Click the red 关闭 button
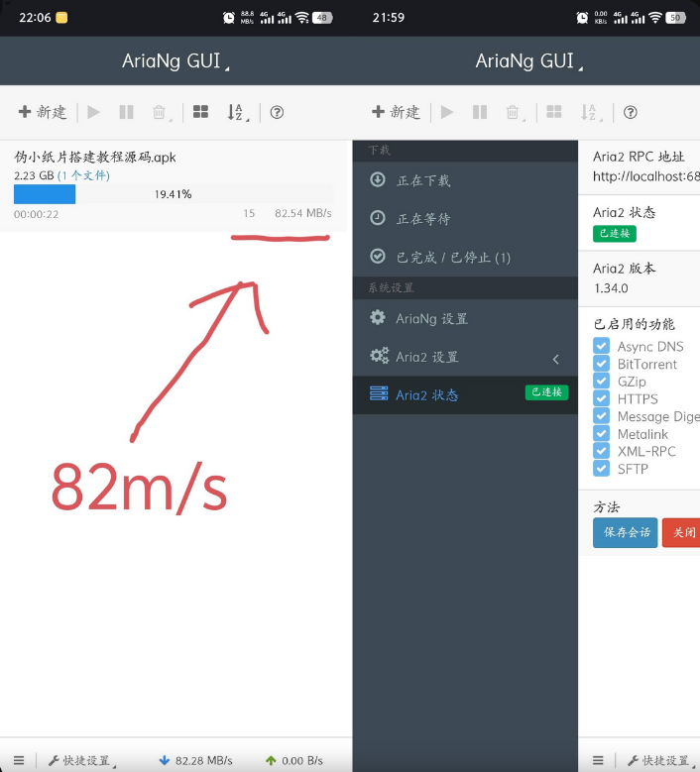 pyautogui.click(x=681, y=533)
